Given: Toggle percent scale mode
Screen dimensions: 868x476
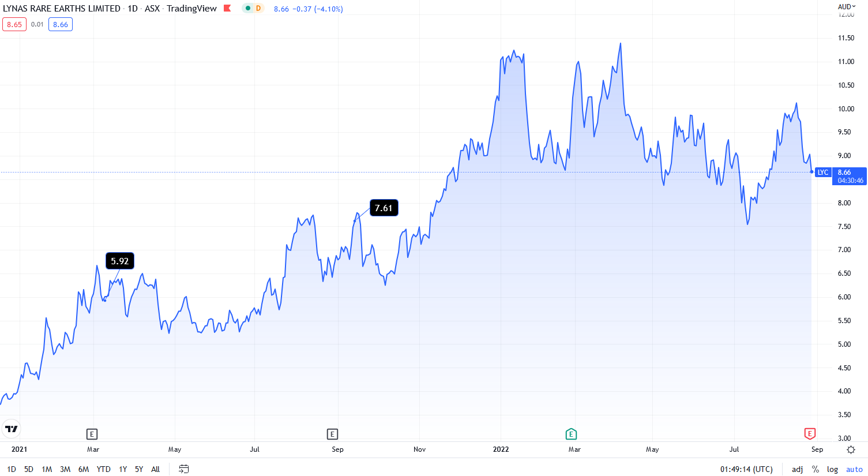Looking at the screenshot, I should (x=816, y=469).
